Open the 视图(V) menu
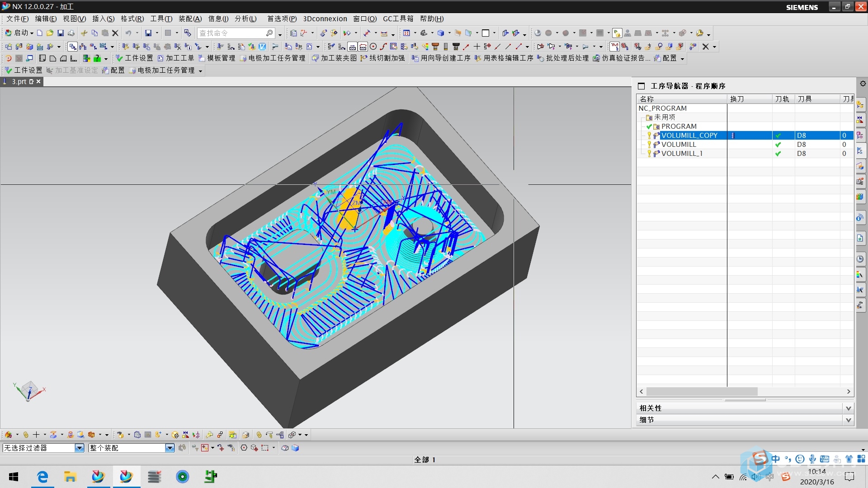Screen dimensions: 868x488 74,19
